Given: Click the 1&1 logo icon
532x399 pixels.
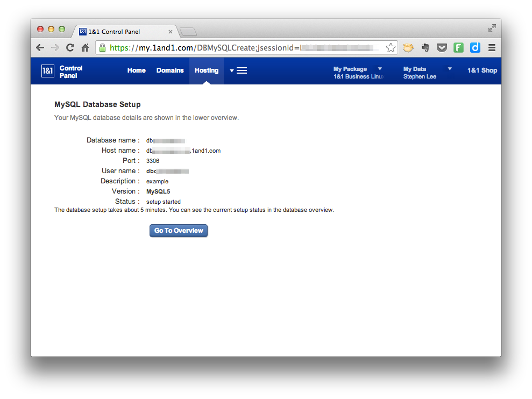Looking at the screenshot, I should tap(47, 71).
